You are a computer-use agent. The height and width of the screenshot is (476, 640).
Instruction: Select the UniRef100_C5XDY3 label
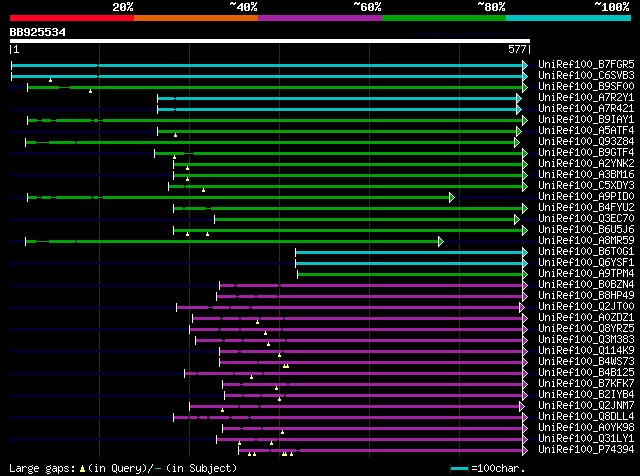586,186
